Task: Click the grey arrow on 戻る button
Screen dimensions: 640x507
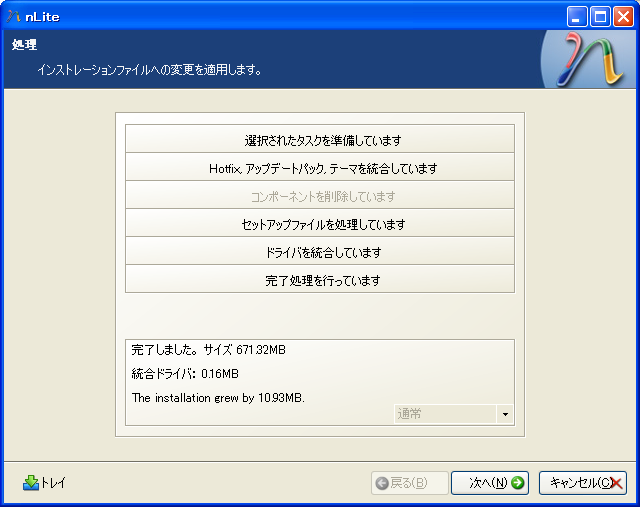Action: pyautogui.click(x=382, y=483)
